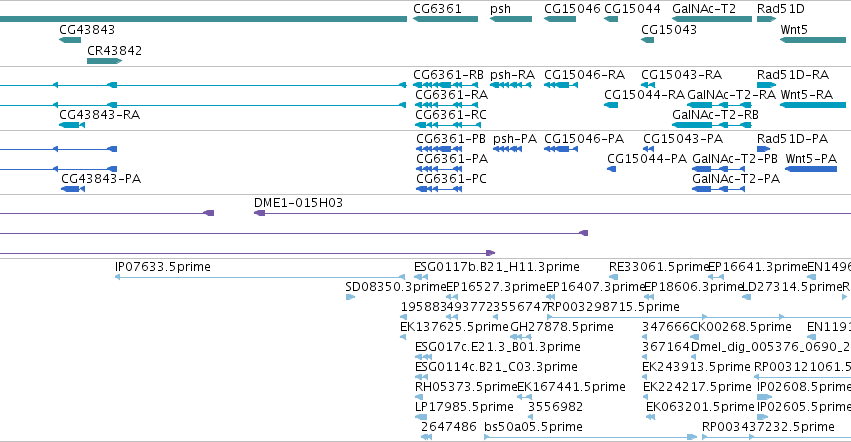
Task: Select protein CG6361-PB label
Action: (451, 138)
